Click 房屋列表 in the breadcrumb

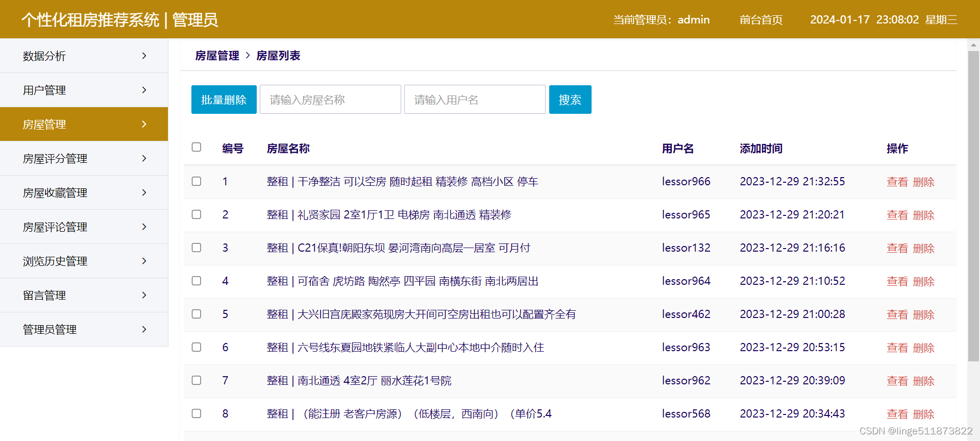(x=278, y=56)
